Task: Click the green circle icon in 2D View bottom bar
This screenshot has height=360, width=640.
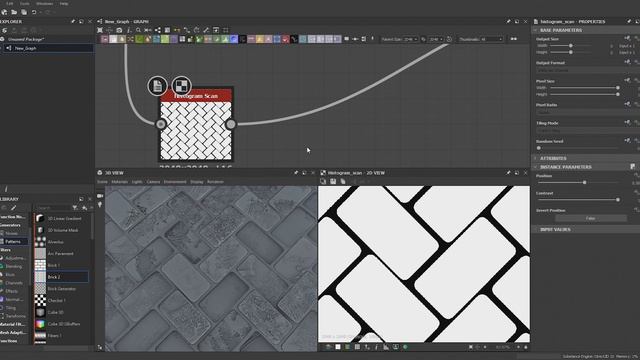Action: [405, 347]
